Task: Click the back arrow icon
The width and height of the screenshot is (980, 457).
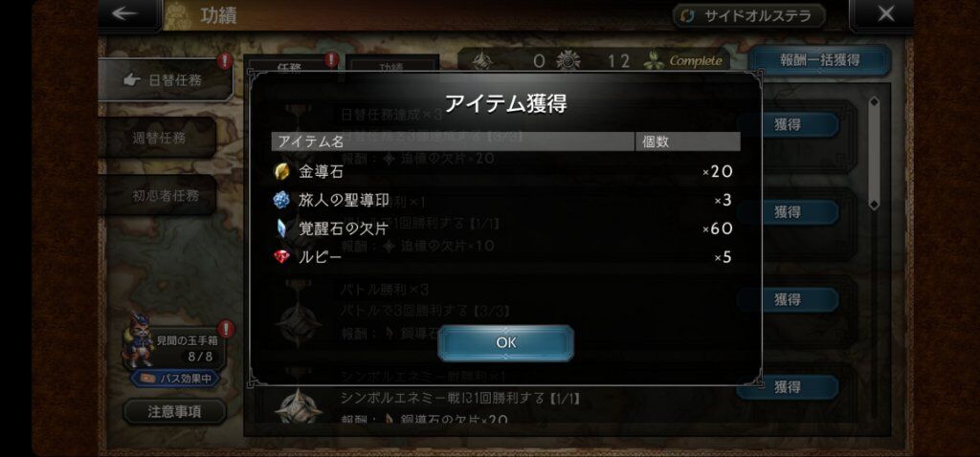Action: (125, 14)
